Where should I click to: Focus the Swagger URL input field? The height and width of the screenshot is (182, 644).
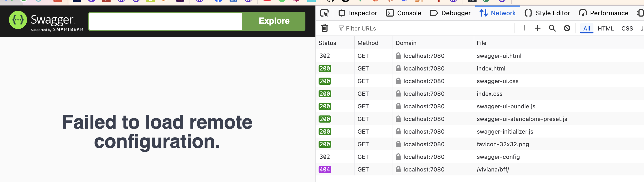coord(166,21)
